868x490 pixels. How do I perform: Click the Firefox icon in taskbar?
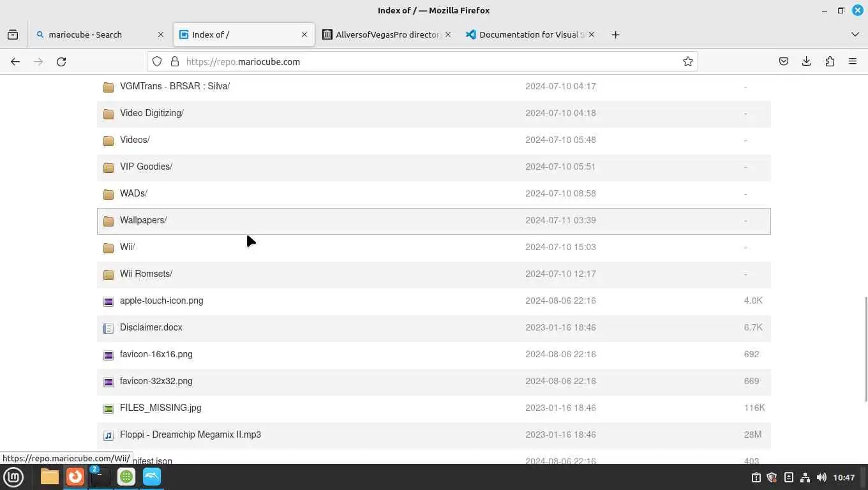click(x=75, y=477)
